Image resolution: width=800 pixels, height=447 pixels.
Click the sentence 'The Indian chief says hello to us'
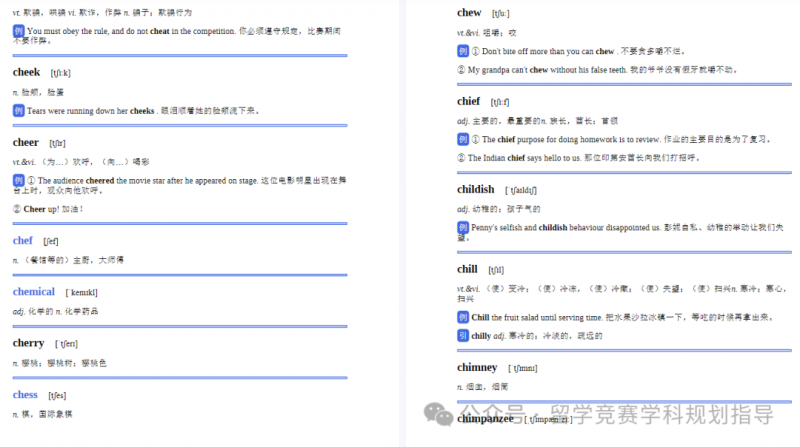pos(524,158)
